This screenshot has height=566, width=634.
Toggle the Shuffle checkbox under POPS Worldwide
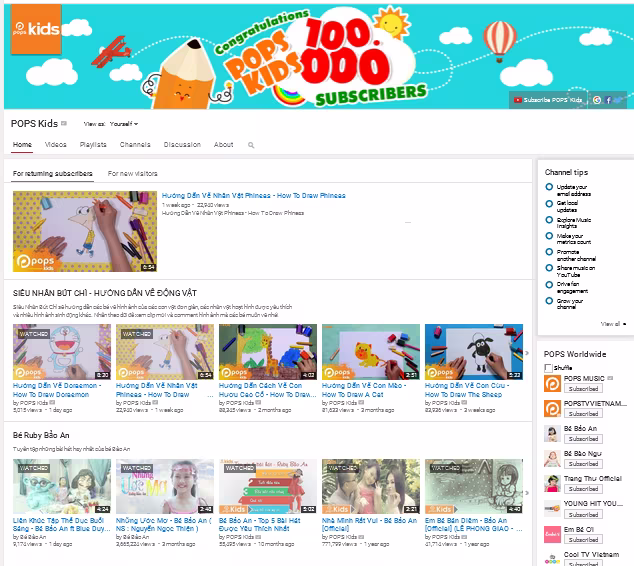tap(548, 368)
